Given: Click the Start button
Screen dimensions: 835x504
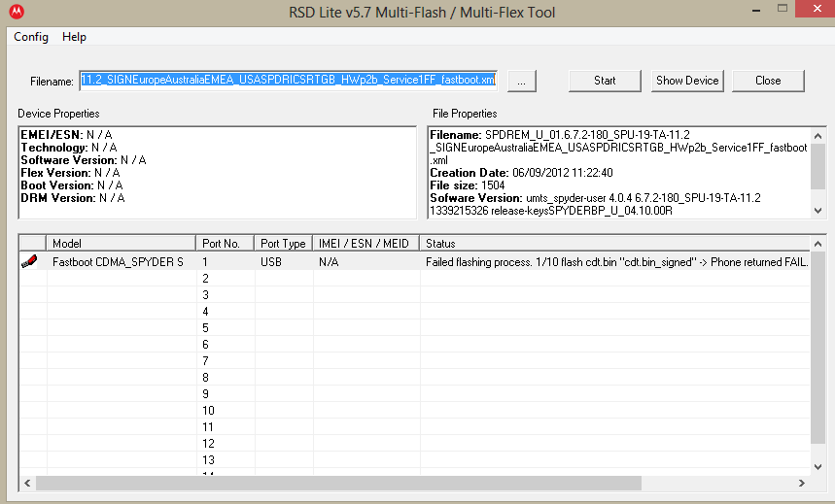Looking at the screenshot, I should [605, 81].
